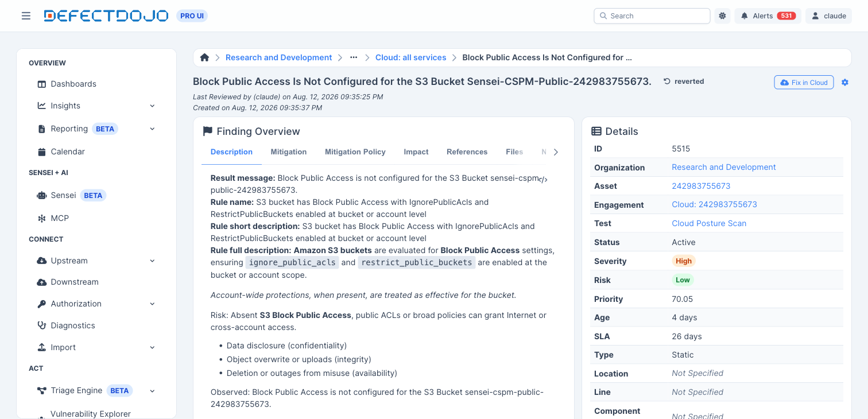Click the Details table icon
The image size is (868, 419).
click(x=596, y=131)
